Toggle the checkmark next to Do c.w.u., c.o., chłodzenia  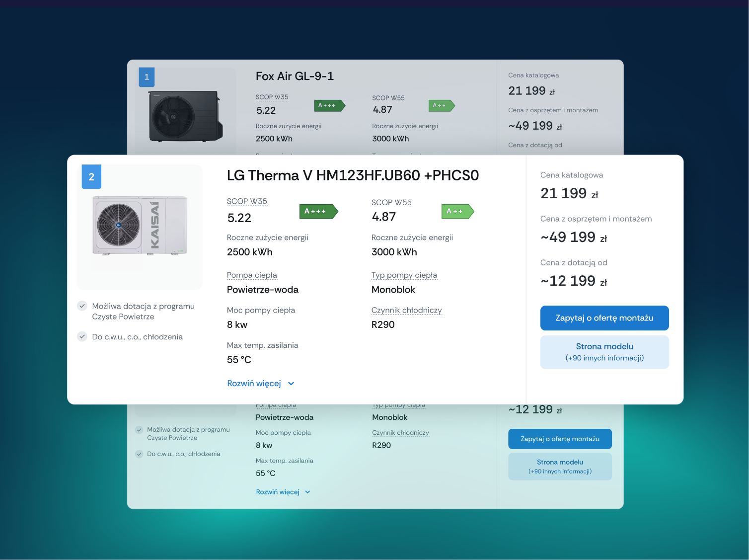(82, 336)
